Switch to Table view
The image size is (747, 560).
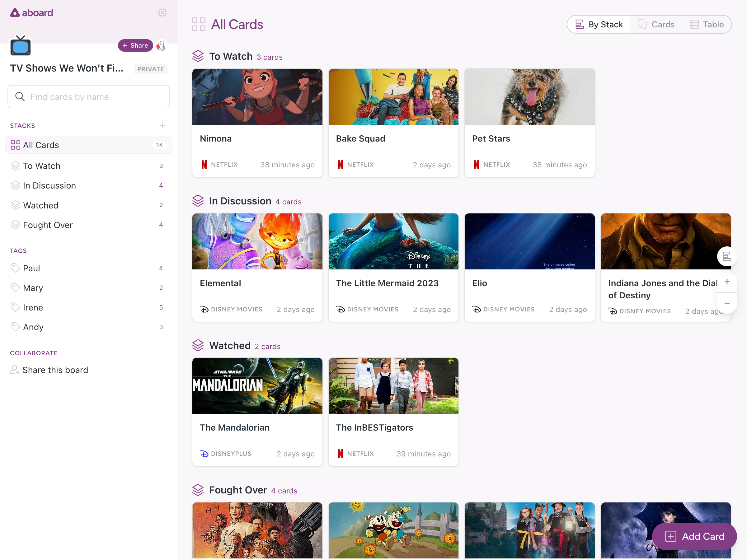tap(707, 24)
